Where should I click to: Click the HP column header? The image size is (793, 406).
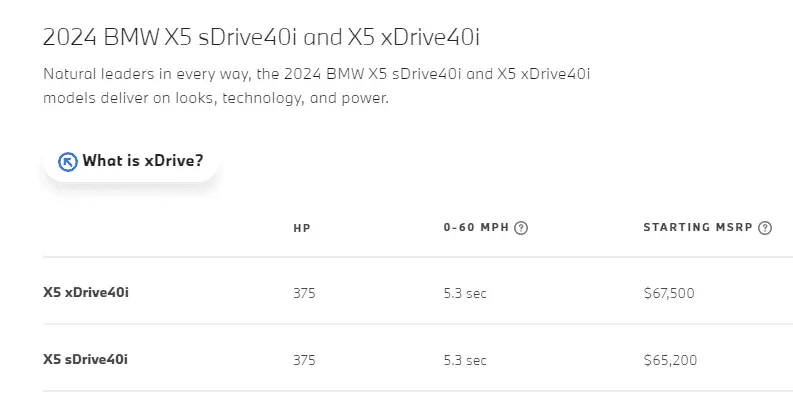pos(302,228)
